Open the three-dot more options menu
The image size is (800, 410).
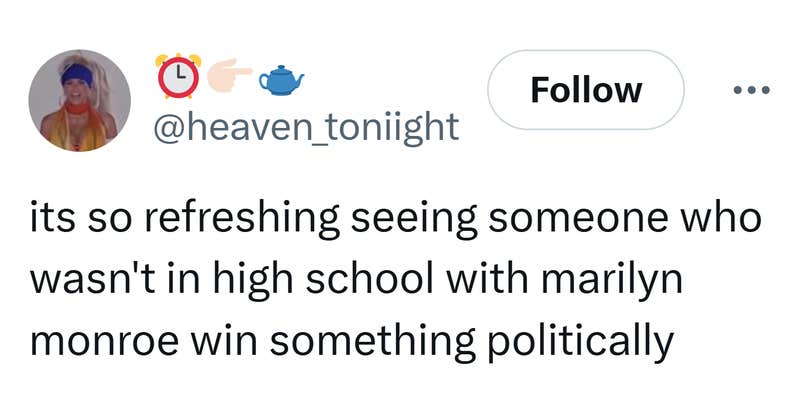749,90
